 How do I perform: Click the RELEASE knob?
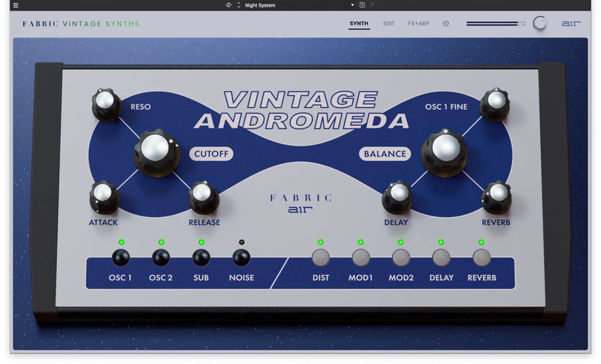[x=204, y=197]
